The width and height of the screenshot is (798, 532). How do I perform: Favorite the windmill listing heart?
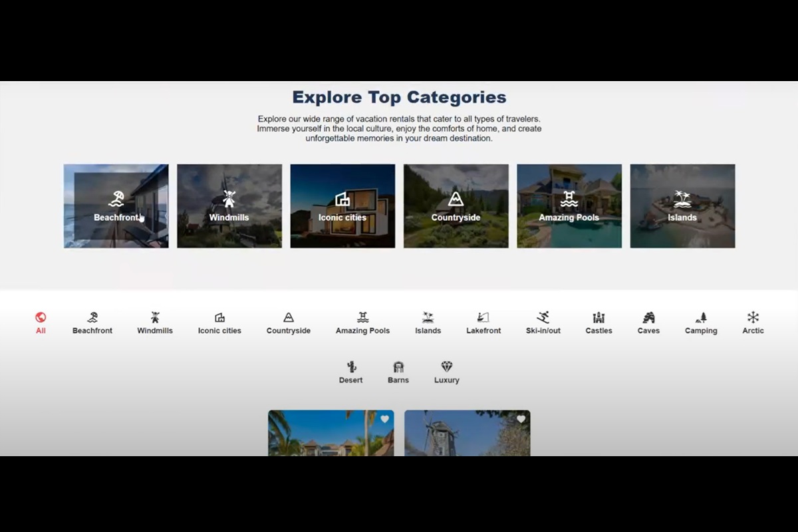pyautogui.click(x=521, y=419)
